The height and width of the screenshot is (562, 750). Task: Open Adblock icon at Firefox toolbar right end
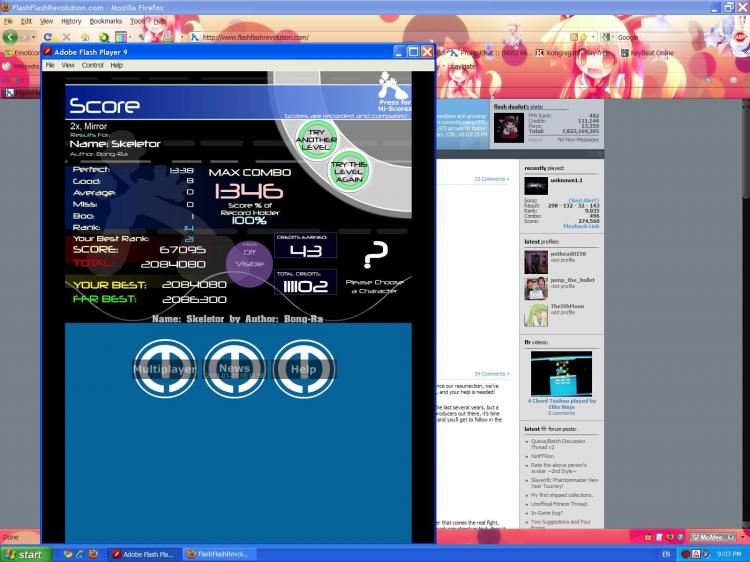(740, 37)
